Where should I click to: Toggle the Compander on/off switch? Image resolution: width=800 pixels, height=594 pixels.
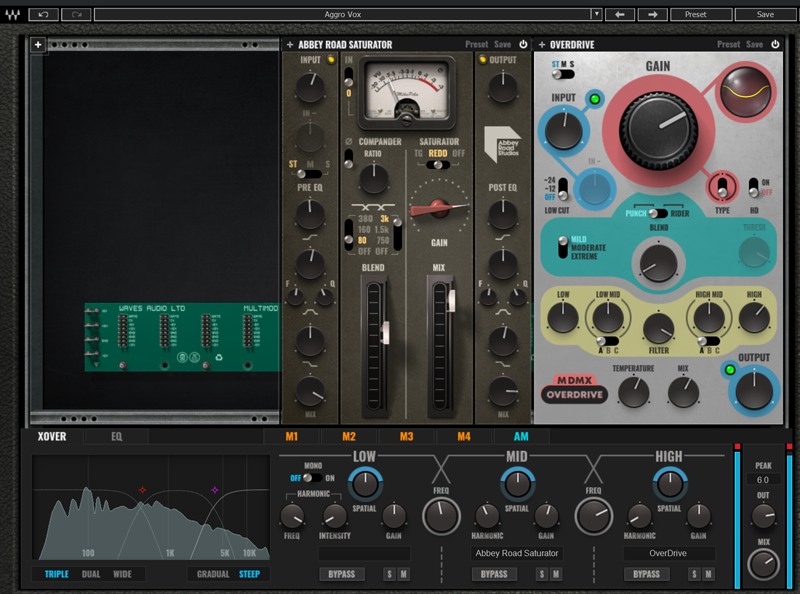coord(348,159)
